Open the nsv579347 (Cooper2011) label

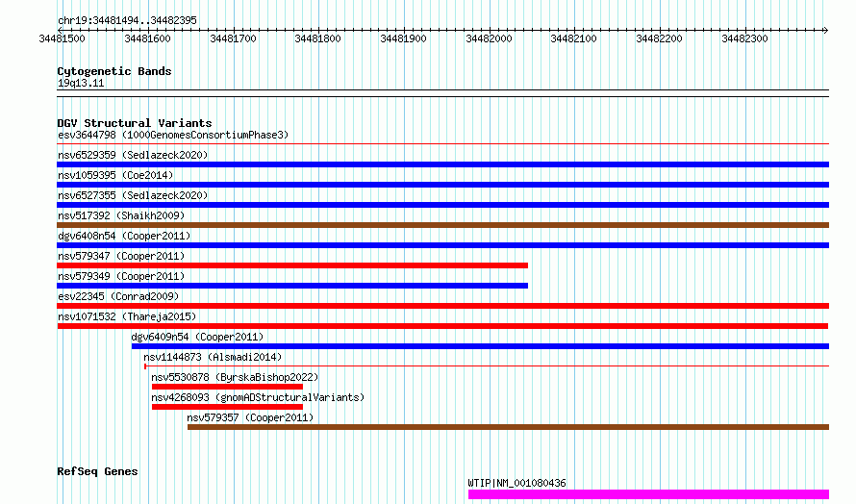121,256
